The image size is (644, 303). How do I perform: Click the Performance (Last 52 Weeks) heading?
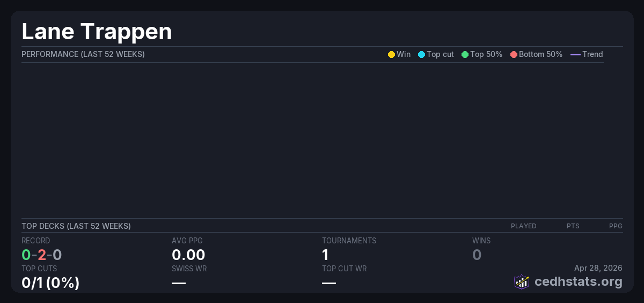pos(83,54)
